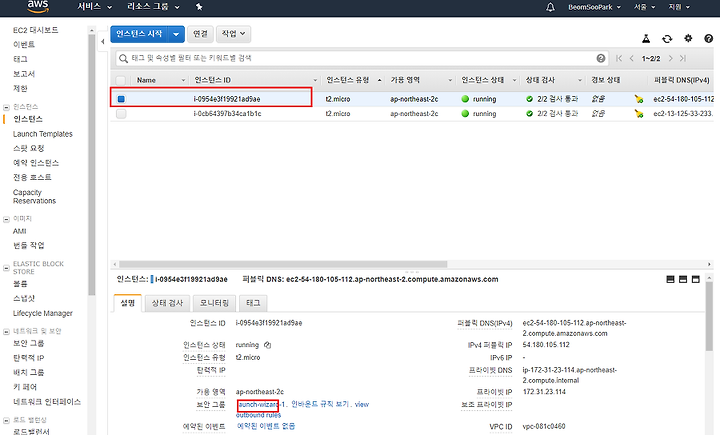The height and width of the screenshot is (435, 720).
Task: Click the horizontal scrollbar of instance table
Action: tap(283, 264)
